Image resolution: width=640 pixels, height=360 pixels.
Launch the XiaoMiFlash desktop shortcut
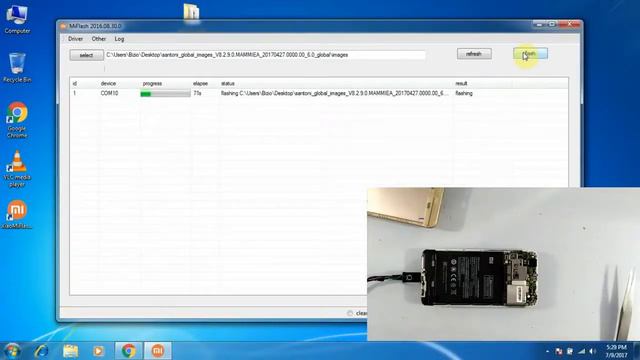click(x=17, y=214)
